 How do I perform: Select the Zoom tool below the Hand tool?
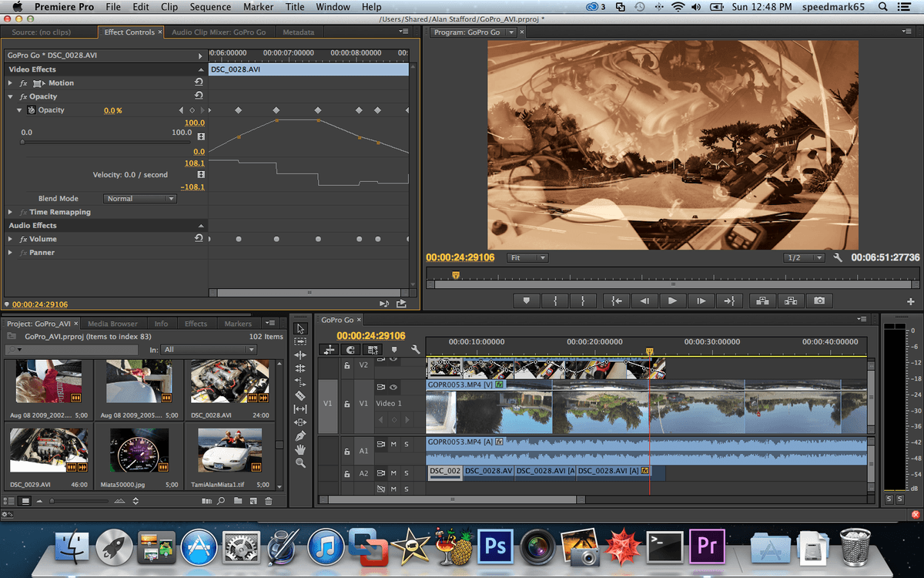(300, 460)
